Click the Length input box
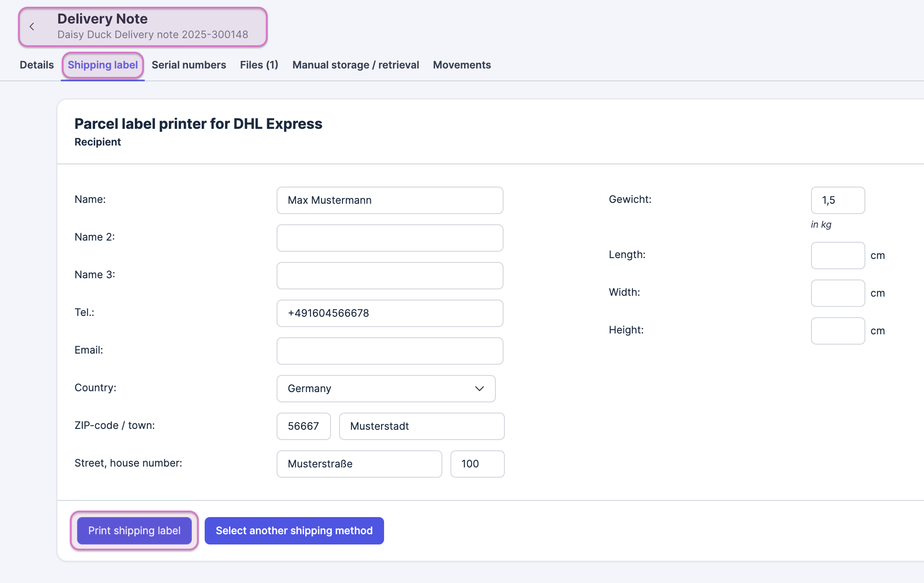This screenshot has height=583, width=924. (838, 256)
